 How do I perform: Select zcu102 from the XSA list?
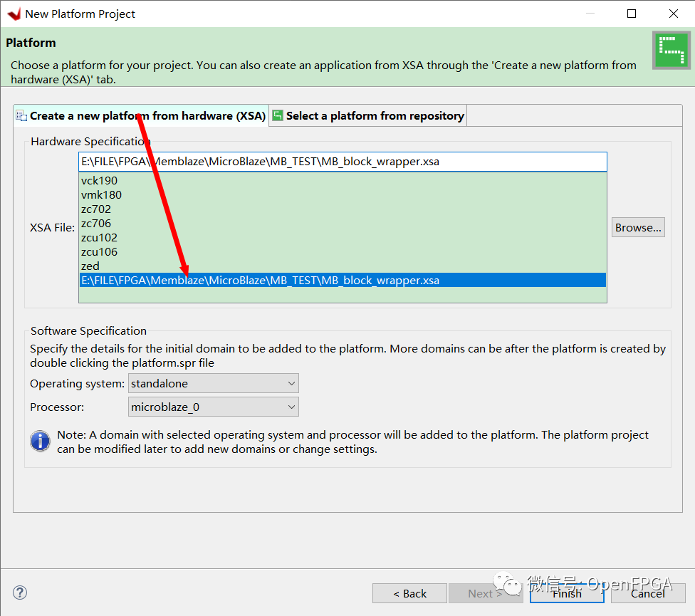click(x=343, y=238)
